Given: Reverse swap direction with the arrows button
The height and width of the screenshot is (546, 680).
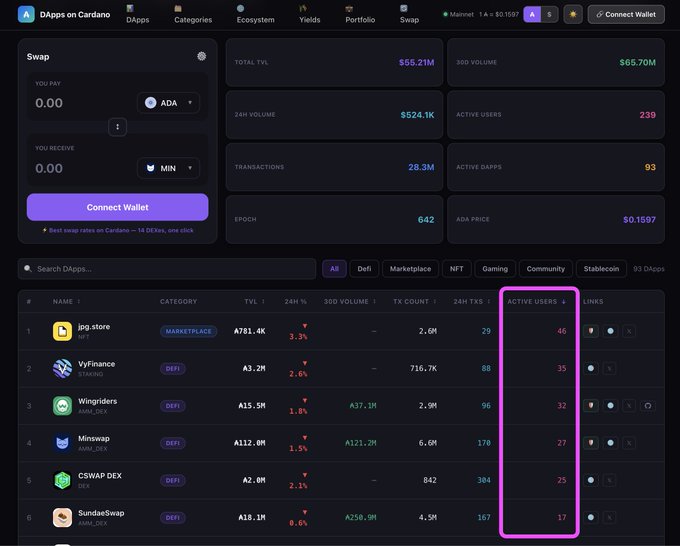Looking at the screenshot, I should tap(118, 127).
